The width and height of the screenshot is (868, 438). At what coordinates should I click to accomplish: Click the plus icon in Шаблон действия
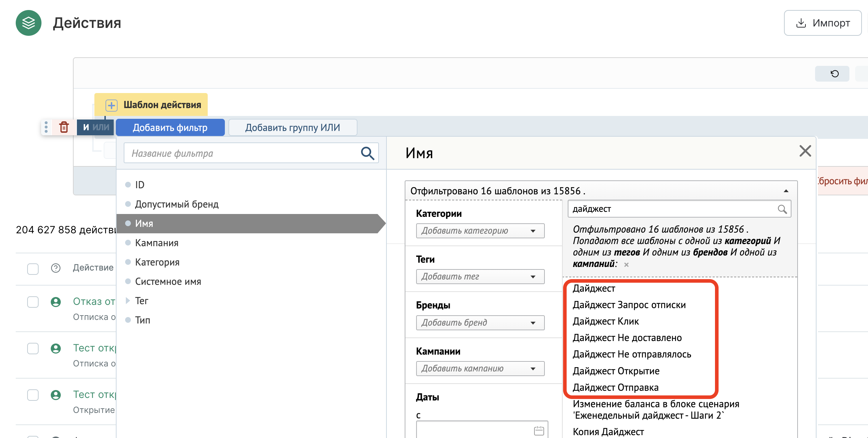pos(112,105)
